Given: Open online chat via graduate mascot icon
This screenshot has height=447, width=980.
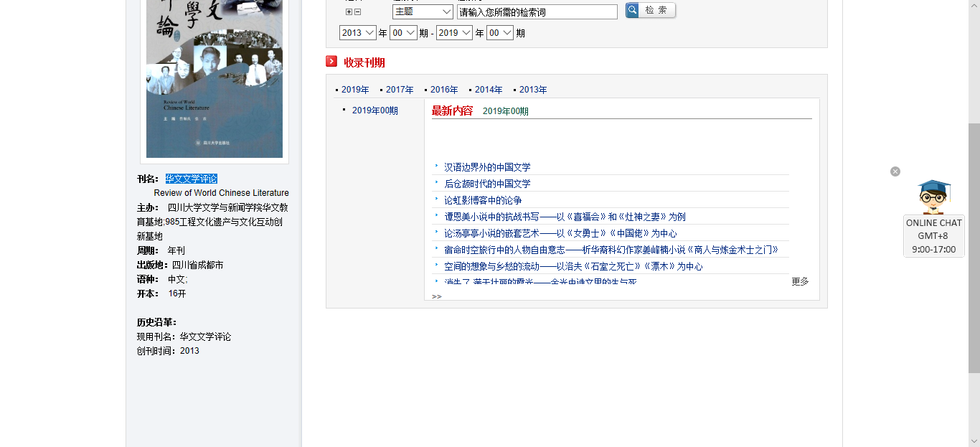Looking at the screenshot, I should coord(933,197).
